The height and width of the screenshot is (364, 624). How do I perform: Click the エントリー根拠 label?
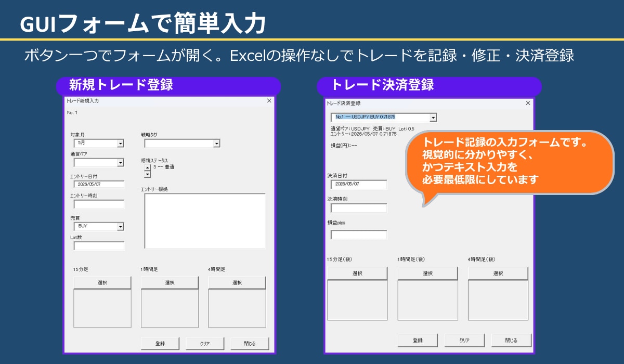pos(154,189)
